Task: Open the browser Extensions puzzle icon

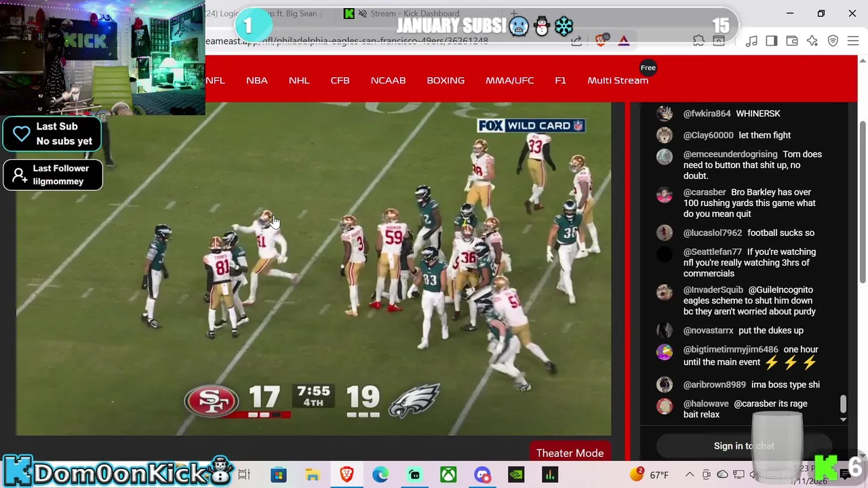Action: tap(698, 41)
